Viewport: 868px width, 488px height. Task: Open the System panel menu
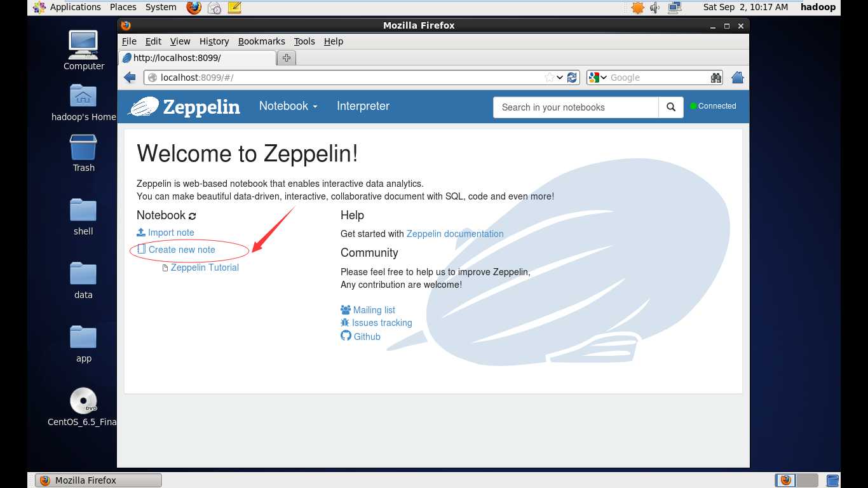[x=161, y=7]
